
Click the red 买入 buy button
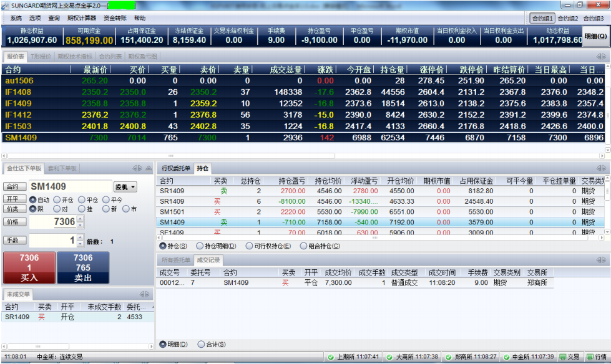pos(29,268)
